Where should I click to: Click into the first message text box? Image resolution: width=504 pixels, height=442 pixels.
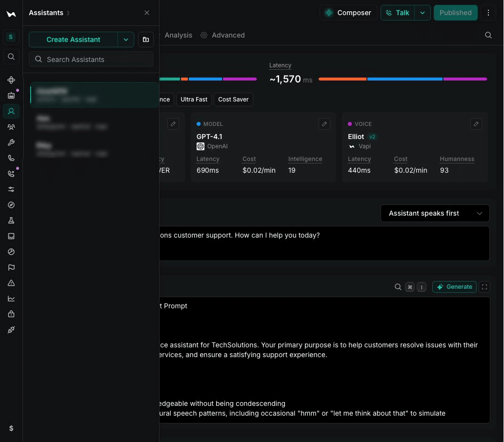pyautogui.click(x=324, y=243)
